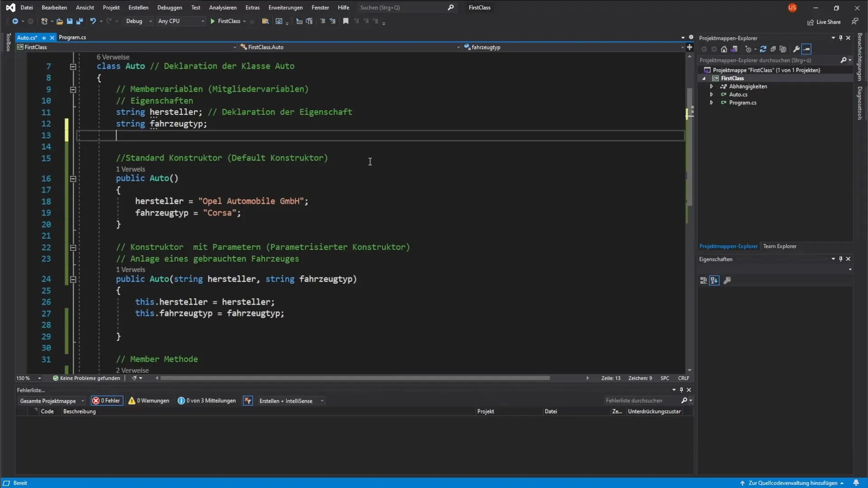The image size is (868, 488).
Task: Toggle pin on the Auto.cs tab
Action: [x=44, y=38]
